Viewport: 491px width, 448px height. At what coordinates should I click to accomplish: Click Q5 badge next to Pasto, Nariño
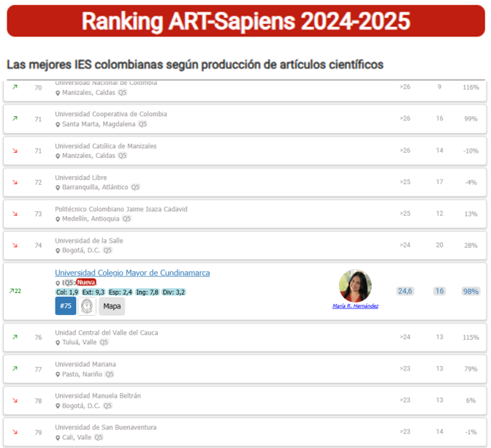110,374
